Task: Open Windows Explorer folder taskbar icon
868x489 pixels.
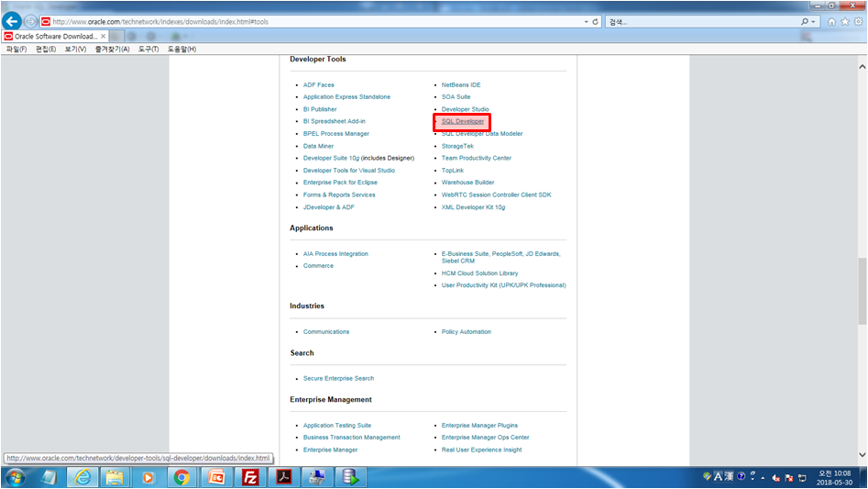Action: point(115,477)
